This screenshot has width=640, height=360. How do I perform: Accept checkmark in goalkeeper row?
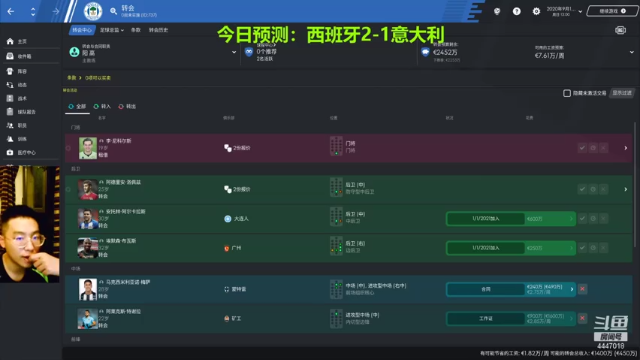[582, 148]
